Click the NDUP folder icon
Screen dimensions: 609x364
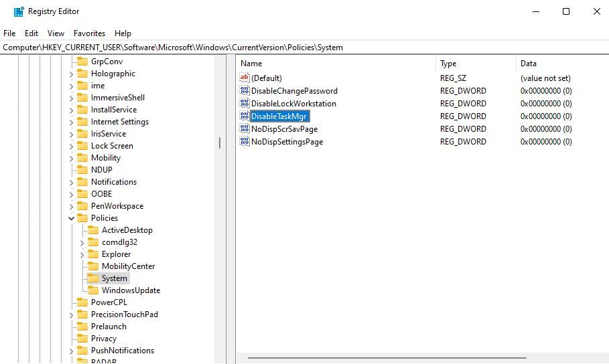pyautogui.click(x=82, y=169)
